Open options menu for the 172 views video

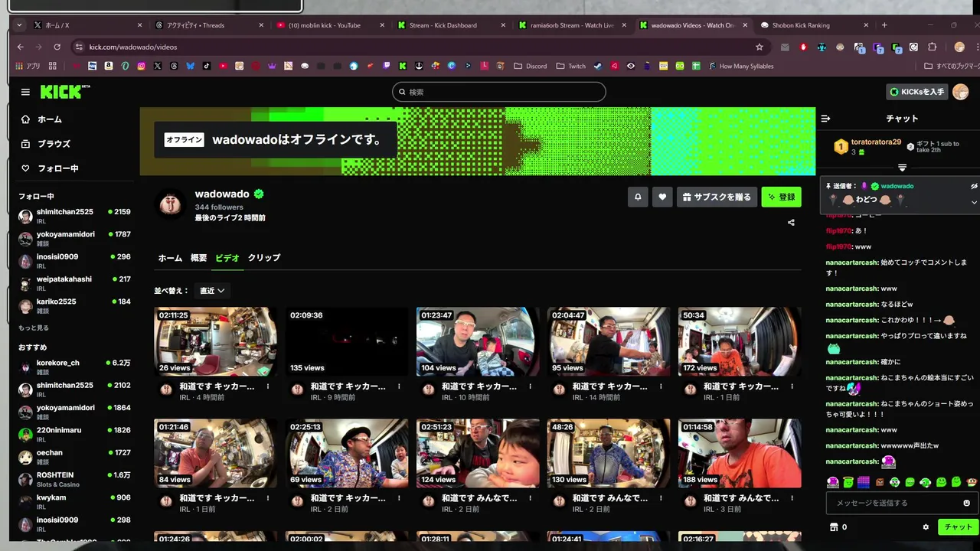pos(792,386)
